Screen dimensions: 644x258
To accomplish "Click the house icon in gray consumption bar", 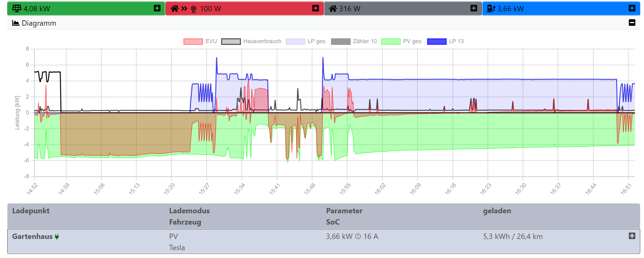I will pos(333,8).
